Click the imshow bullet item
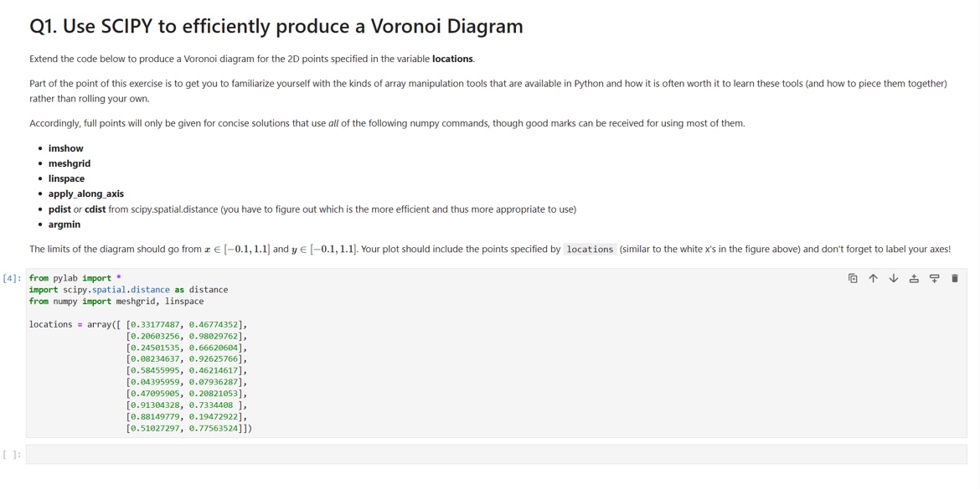Screen dimensions: 980x490 [65, 148]
